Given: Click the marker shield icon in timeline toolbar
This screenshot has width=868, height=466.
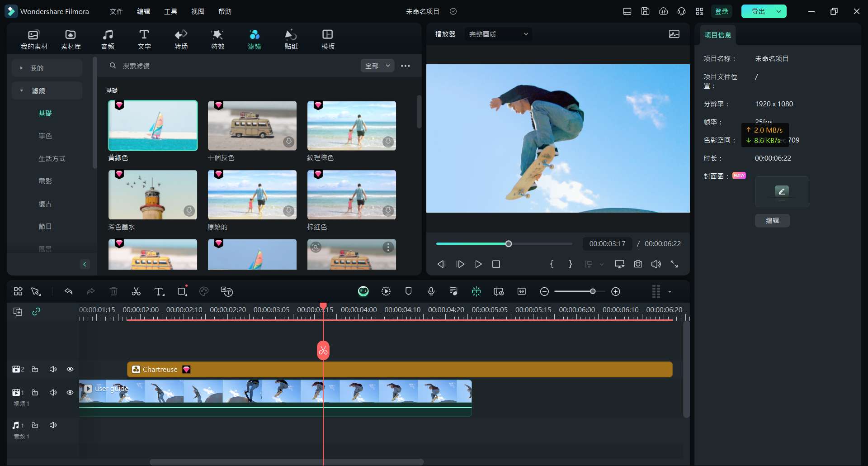Looking at the screenshot, I should pos(408,292).
